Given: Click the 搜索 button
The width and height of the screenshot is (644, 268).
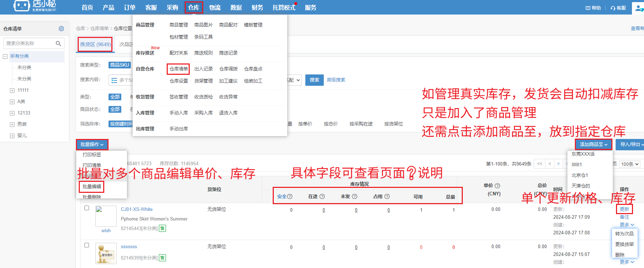Looking at the screenshot, I should [x=314, y=80].
